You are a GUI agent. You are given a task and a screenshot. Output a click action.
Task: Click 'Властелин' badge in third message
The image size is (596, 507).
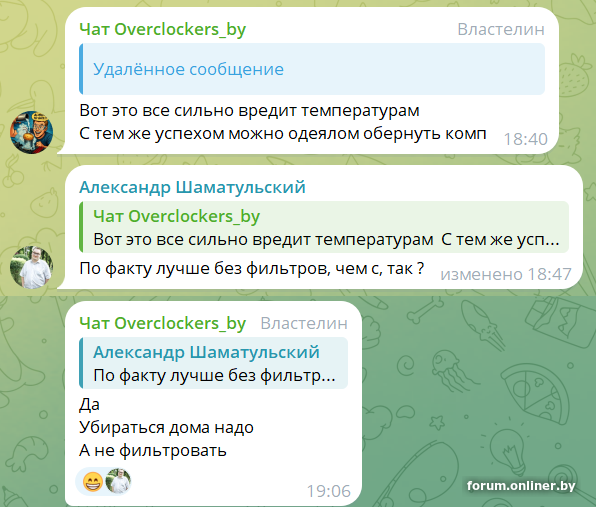point(304,323)
